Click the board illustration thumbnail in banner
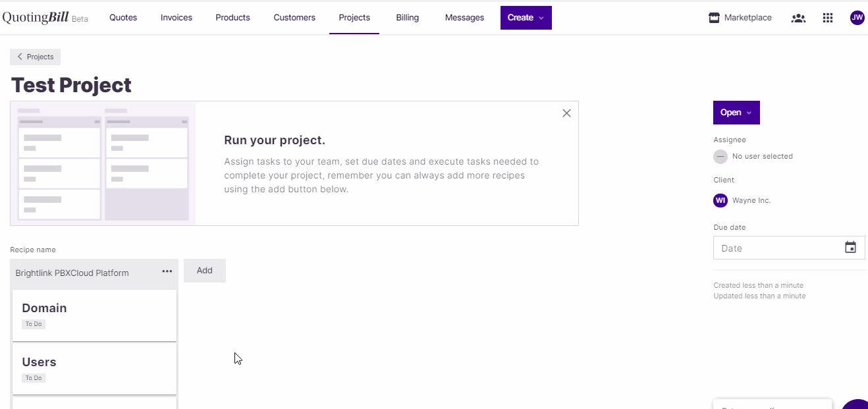Screen dimensions: 868x409 [103, 163]
